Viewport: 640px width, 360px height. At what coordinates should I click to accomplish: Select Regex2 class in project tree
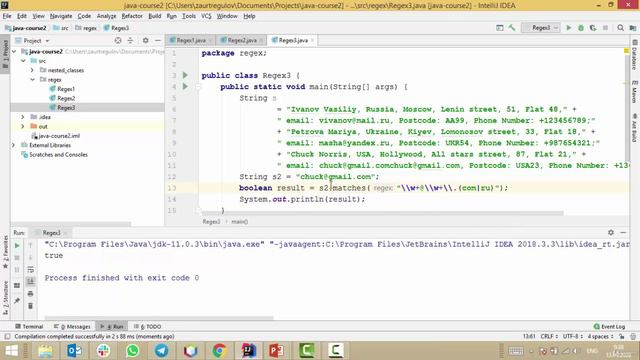66,98
